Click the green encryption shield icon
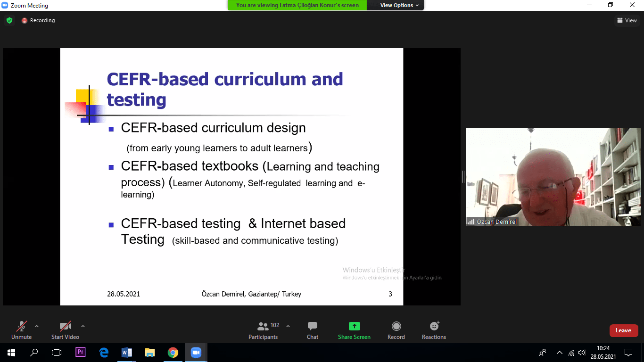The width and height of the screenshot is (644, 362). click(x=9, y=20)
